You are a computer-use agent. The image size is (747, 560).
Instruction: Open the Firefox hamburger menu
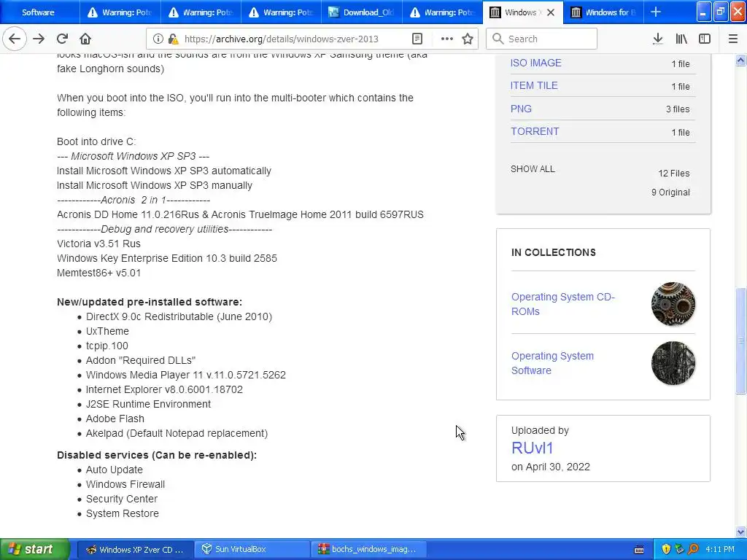pyautogui.click(x=733, y=39)
